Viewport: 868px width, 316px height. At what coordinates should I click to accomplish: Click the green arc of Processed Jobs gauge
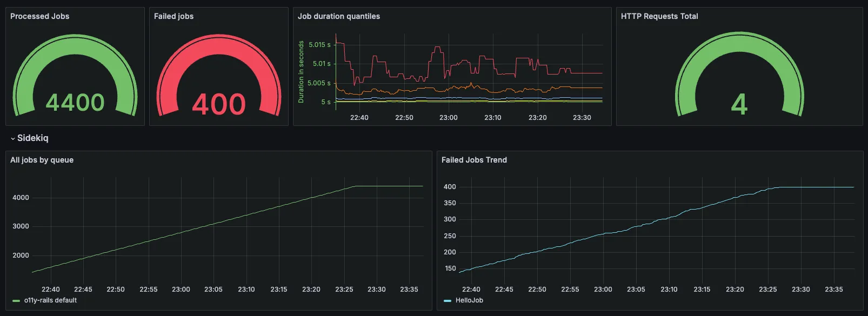point(75,44)
